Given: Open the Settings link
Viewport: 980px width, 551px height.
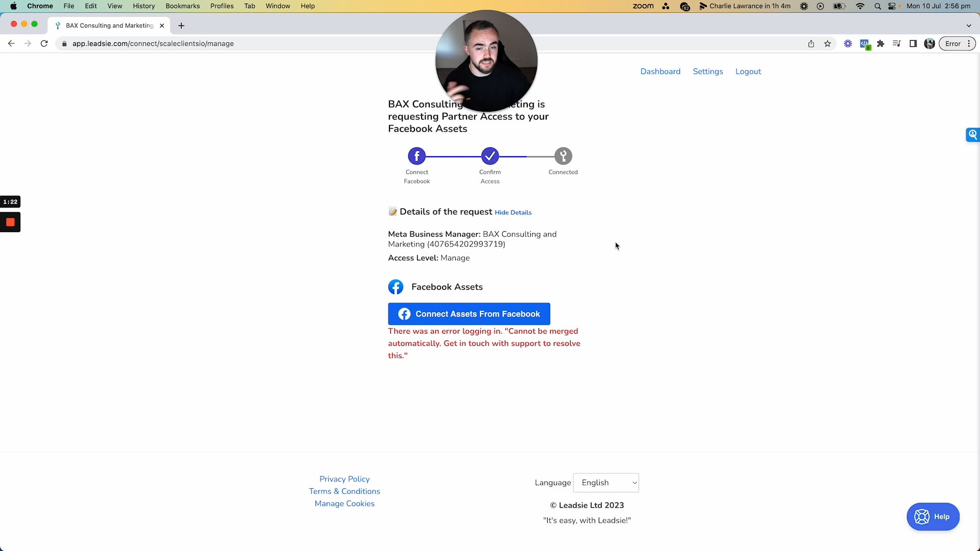Looking at the screenshot, I should 708,71.
